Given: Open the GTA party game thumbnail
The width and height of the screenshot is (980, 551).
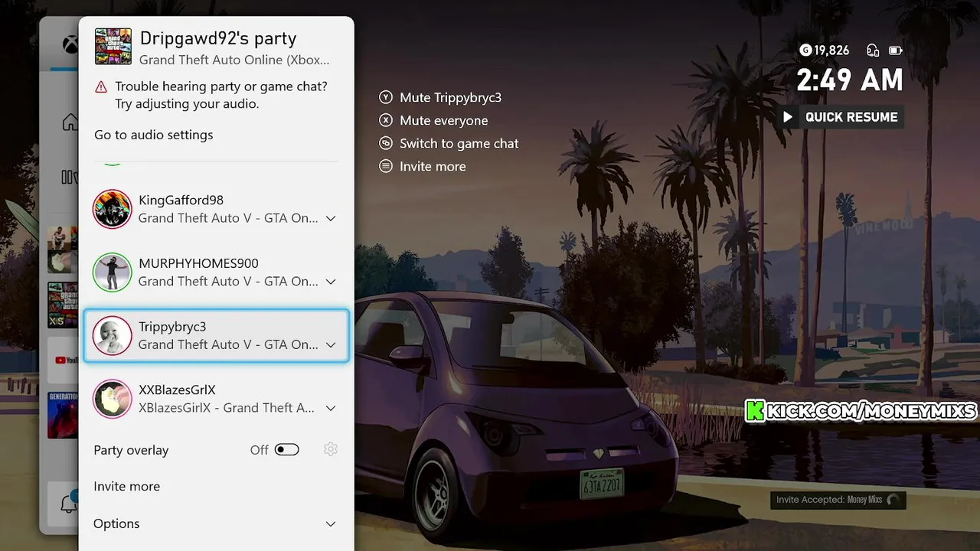Looking at the screenshot, I should [x=113, y=47].
